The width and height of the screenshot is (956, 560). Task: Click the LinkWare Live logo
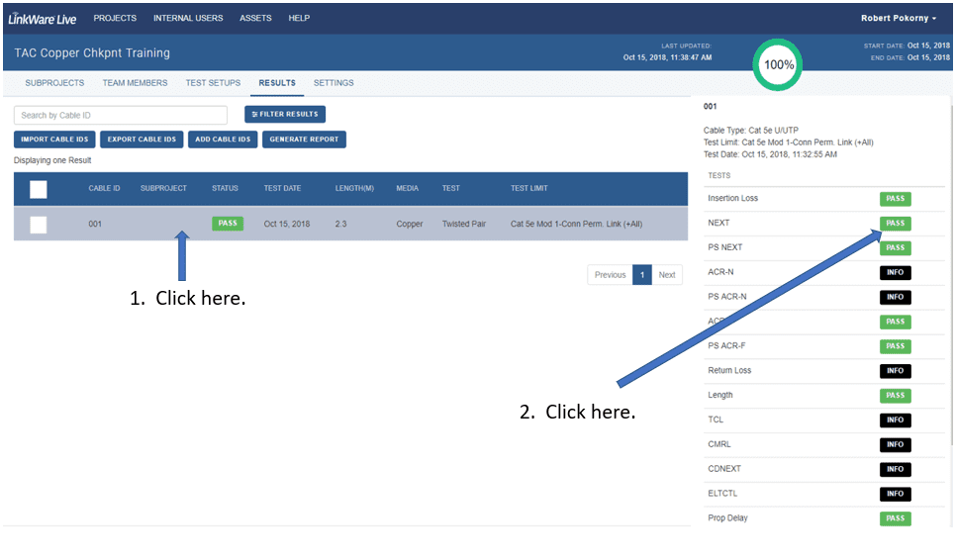[x=43, y=18]
